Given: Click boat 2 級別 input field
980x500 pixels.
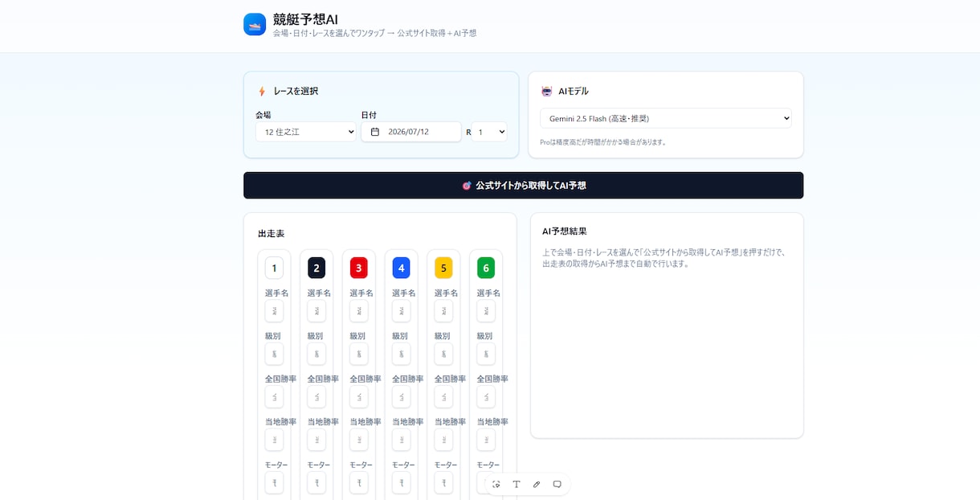Looking at the screenshot, I should 316,354.
